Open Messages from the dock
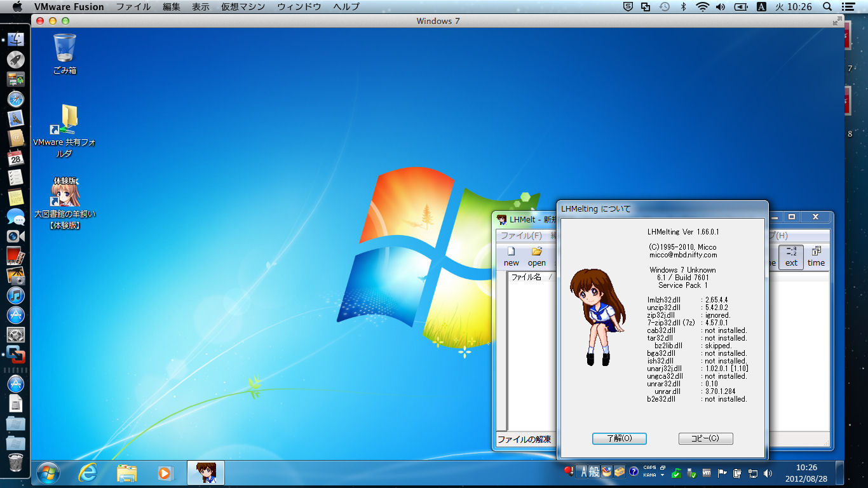Image resolution: width=868 pixels, height=488 pixels. click(x=15, y=217)
